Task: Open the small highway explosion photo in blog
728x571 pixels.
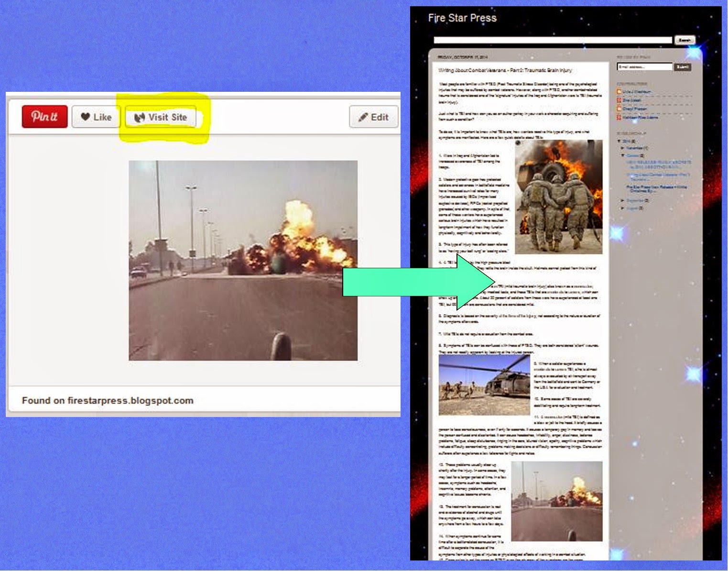Action: [556, 501]
